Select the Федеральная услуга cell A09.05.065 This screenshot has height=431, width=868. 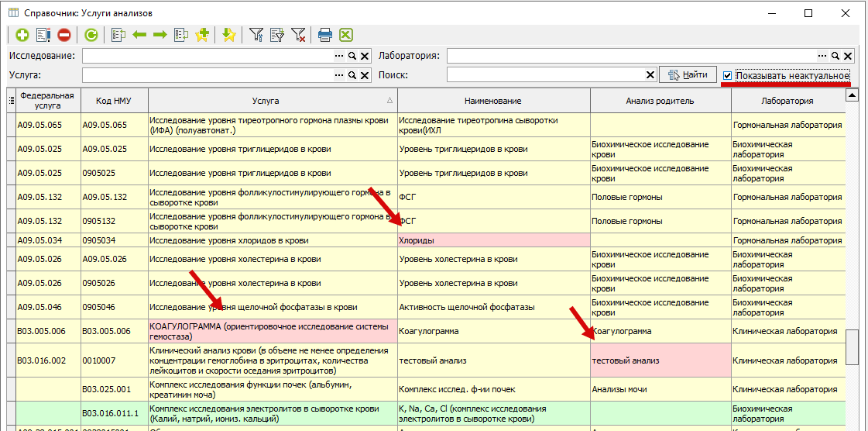48,126
